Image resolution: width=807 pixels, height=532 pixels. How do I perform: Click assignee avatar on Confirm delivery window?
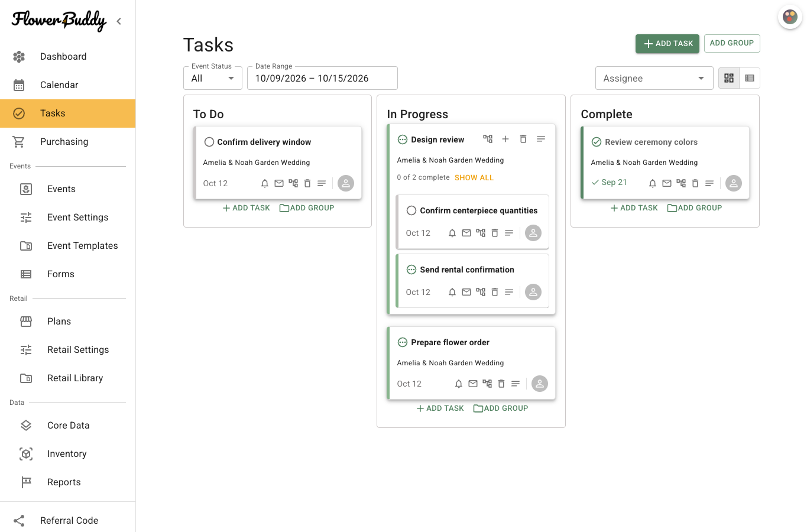tap(346, 183)
